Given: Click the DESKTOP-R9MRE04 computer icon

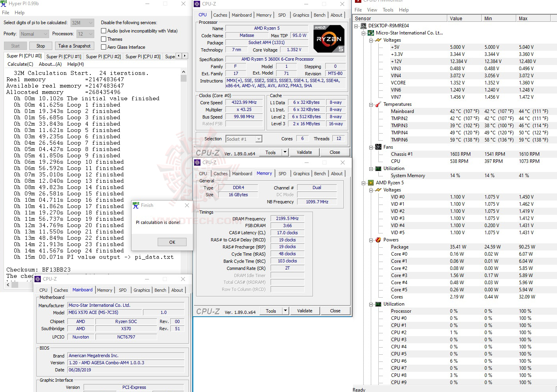Looking at the screenshot, I should [x=363, y=25].
